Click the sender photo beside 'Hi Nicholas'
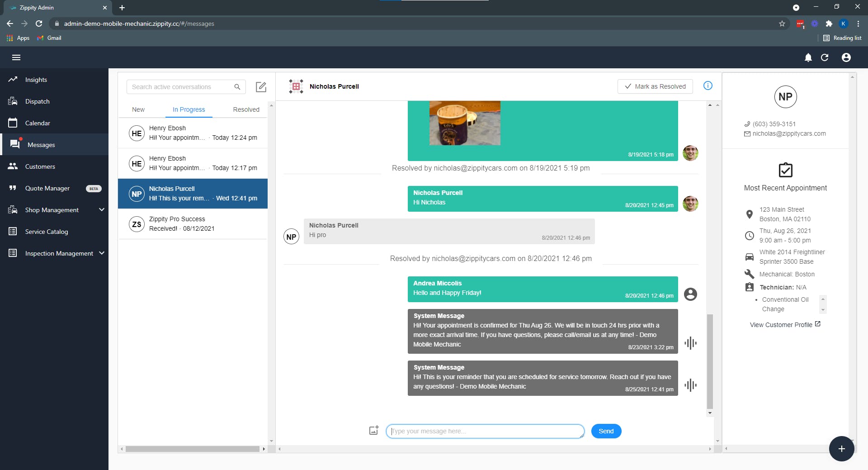 tap(690, 204)
